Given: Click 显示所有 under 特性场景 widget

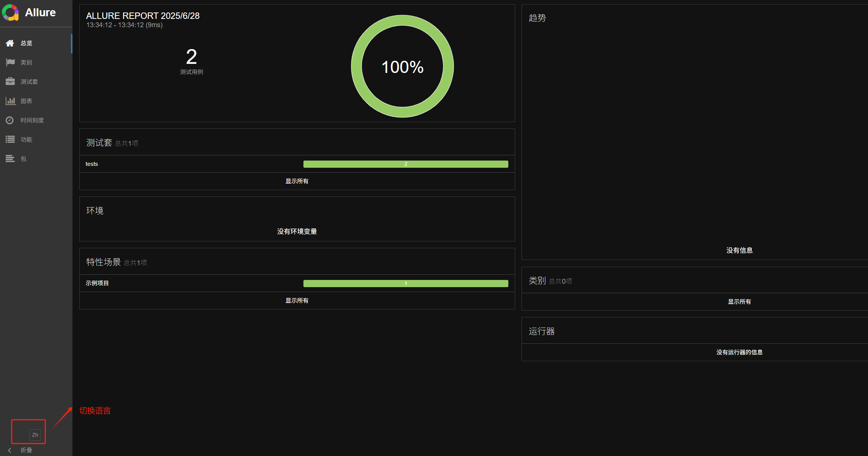Looking at the screenshot, I should (297, 301).
